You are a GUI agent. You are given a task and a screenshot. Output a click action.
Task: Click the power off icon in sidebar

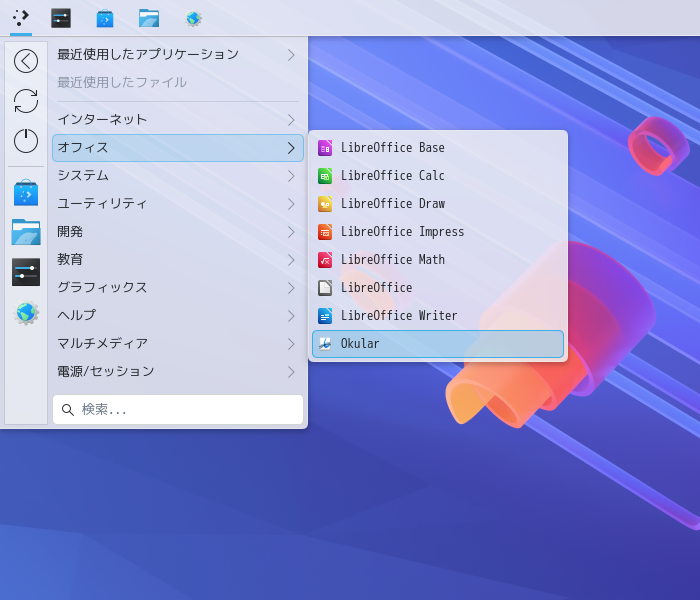[26, 141]
